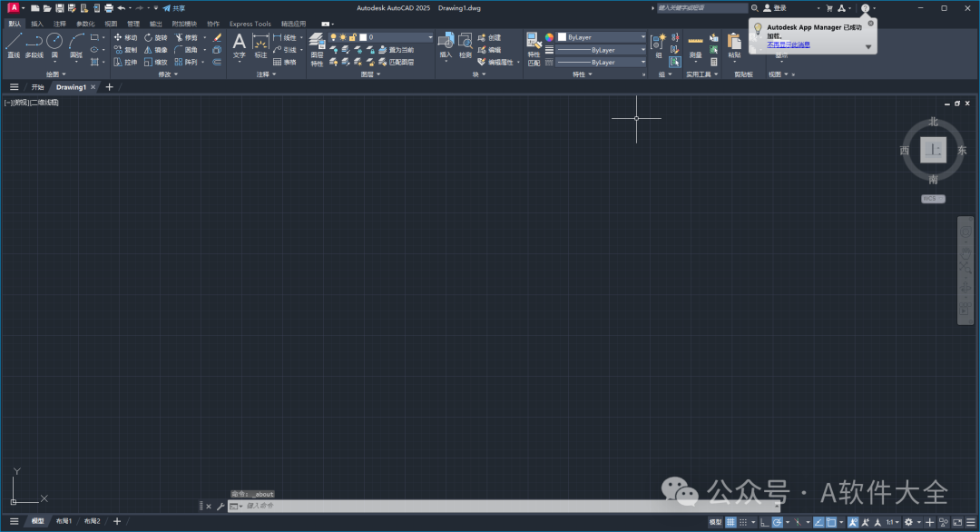The height and width of the screenshot is (532, 980).
Task: Select the 标注 (Dimension) tool
Action: tap(260, 46)
